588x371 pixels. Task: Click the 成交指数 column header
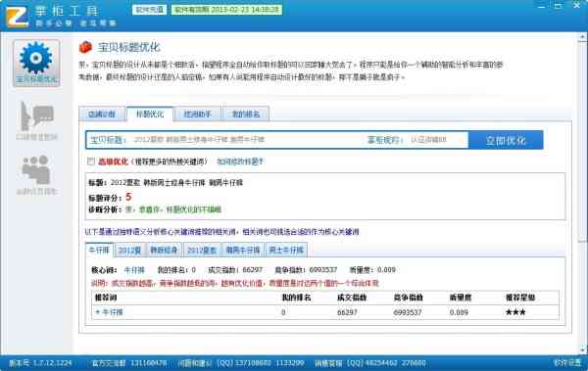(x=352, y=298)
